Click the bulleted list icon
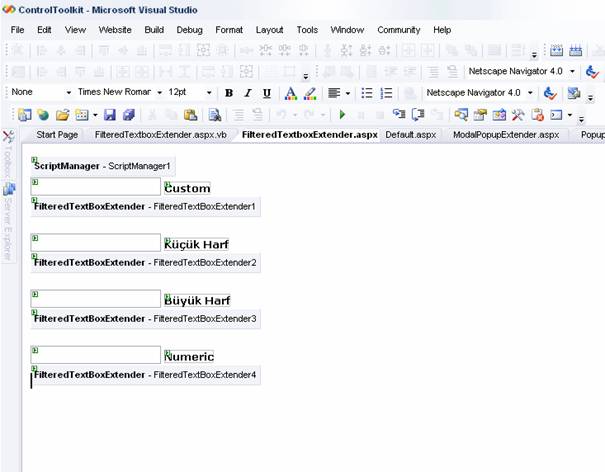The width and height of the screenshot is (605, 472). click(367, 93)
